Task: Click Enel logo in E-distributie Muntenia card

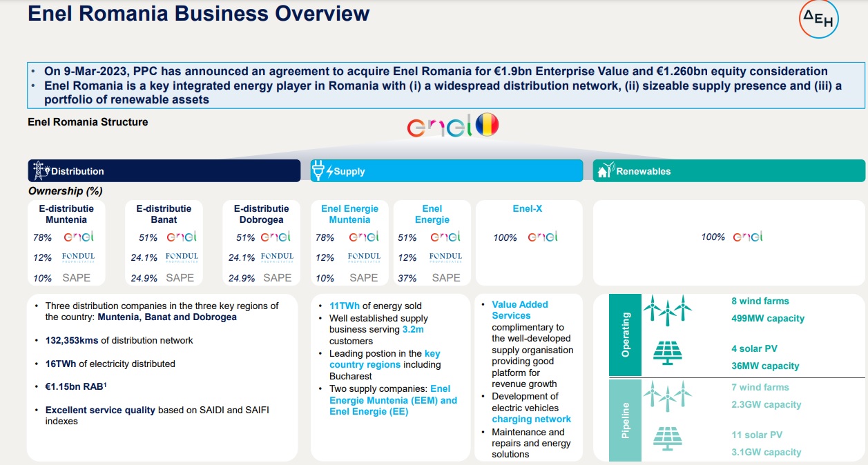Action: [79, 237]
